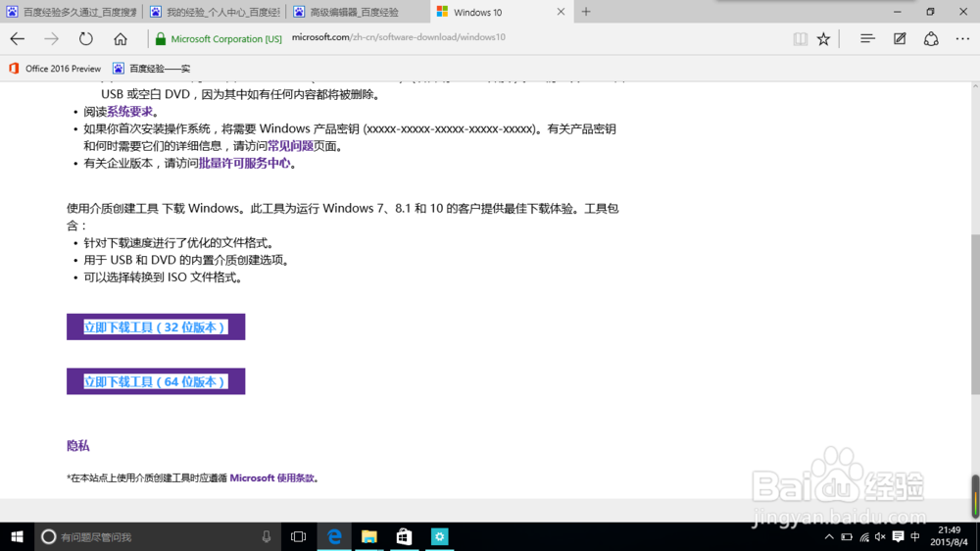Show hidden system tray icons
The height and width of the screenshot is (551, 980).
pyautogui.click(x=829, y=536)
